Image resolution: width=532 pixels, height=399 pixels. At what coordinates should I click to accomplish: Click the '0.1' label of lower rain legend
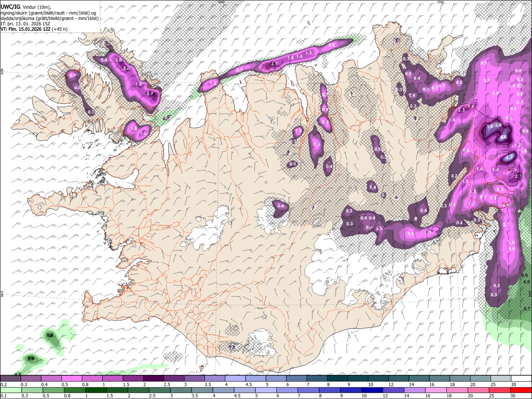[3, 395]
